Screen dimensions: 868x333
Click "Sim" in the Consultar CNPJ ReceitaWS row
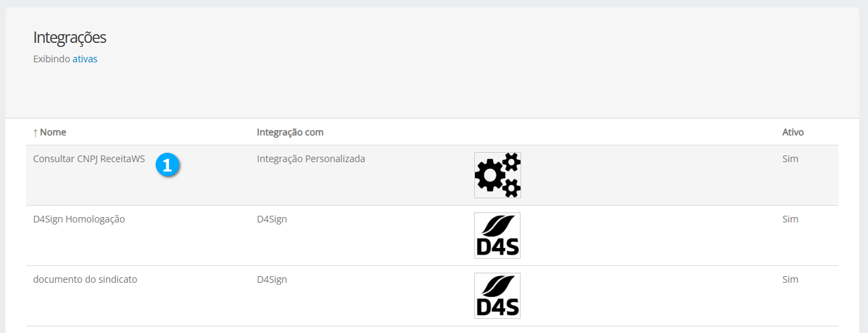[790, 159]
